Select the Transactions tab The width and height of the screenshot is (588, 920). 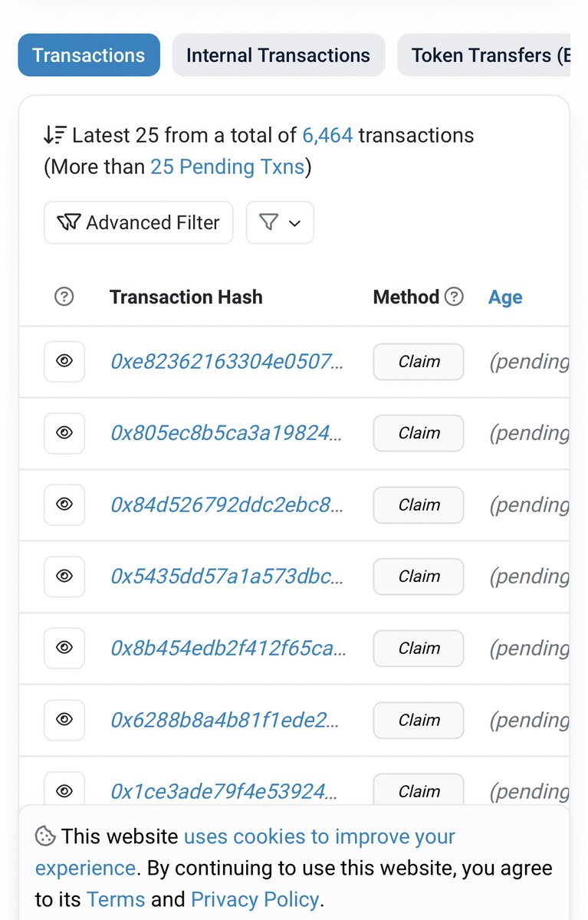point(89,55)
